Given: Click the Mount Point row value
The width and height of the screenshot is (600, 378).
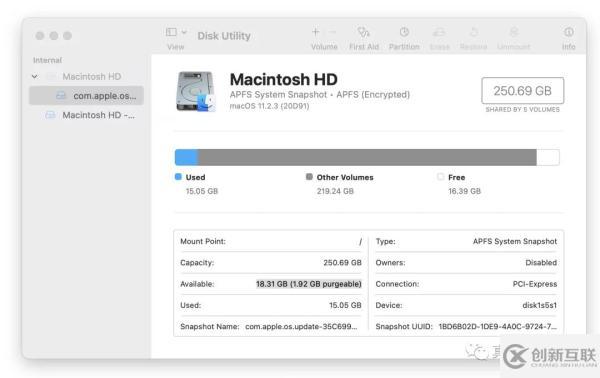Looking at the screenshot, I should (360, 241).
